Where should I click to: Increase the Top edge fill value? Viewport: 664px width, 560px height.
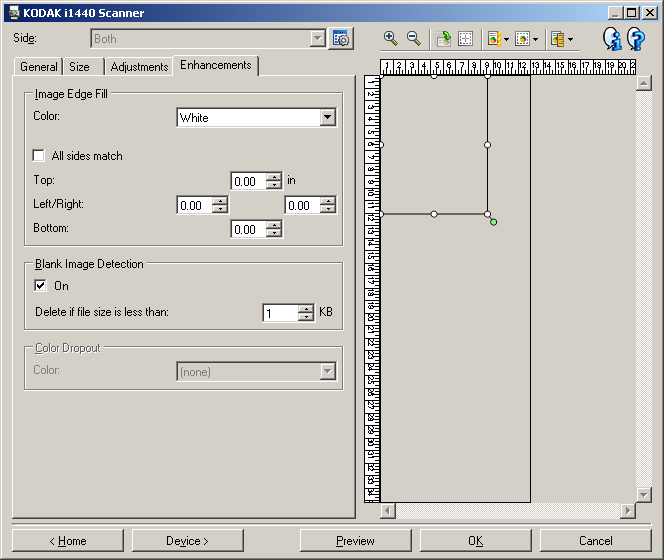274,177
